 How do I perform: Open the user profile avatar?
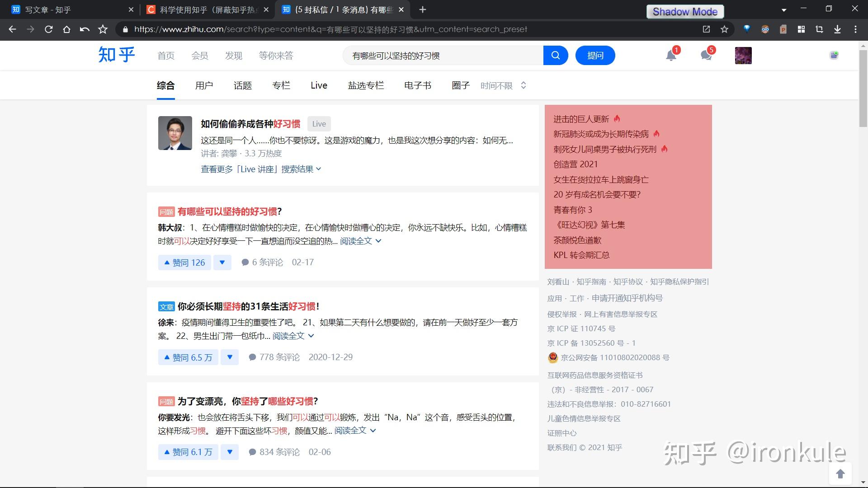tap(743, 56)
